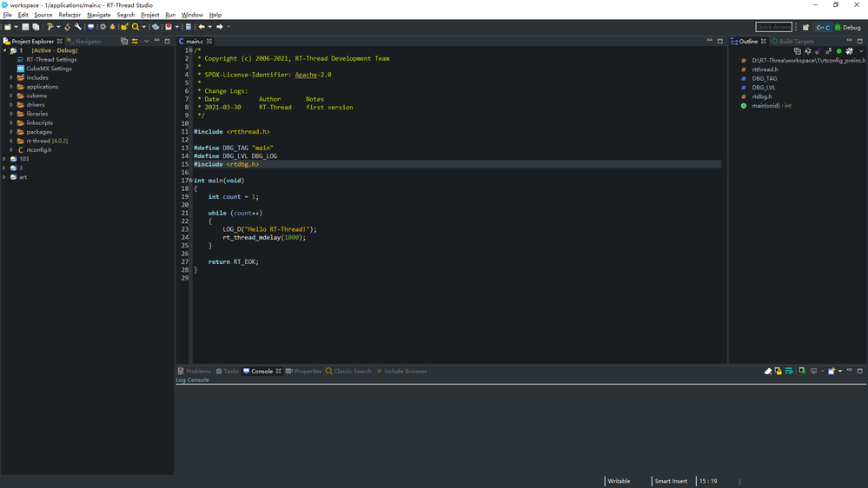Switch to the Build Targets tab
Screen dimensions: 868x488
point(792,41)
